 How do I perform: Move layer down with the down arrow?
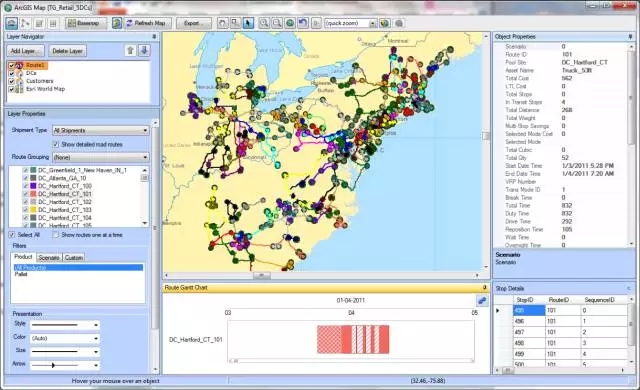click(x=144, y=51)
